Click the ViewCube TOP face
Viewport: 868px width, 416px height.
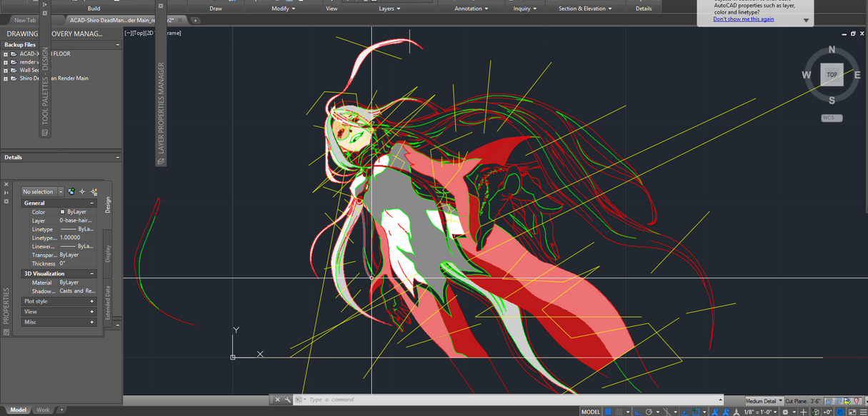pyautogui.click(x=832, y=75)
